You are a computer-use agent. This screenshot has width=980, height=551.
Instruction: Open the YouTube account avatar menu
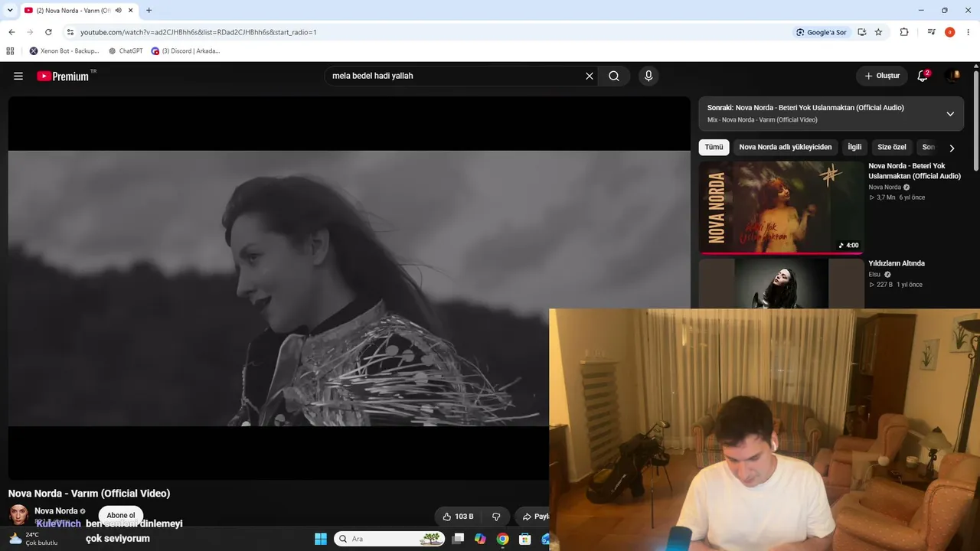click(x=953, y=76)
